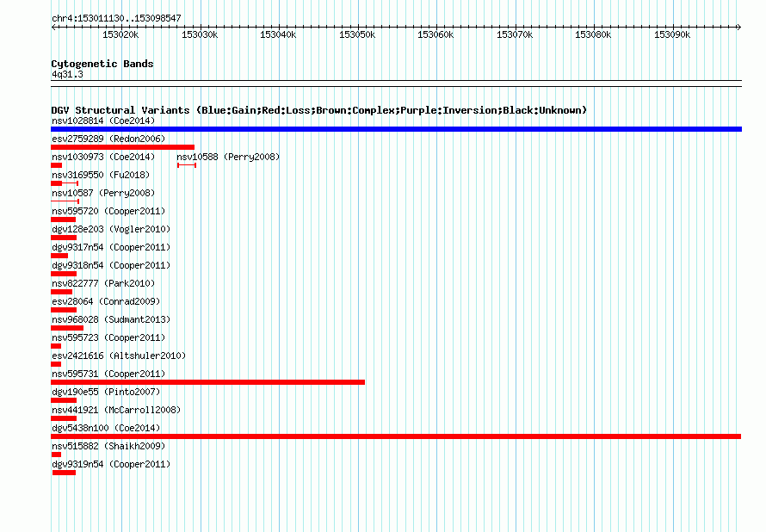Image resolution: width=766 pixels, height=532 pixels.
Task: Click nsv441921 (McCarroll2008) label
Action: pos(116,410)
